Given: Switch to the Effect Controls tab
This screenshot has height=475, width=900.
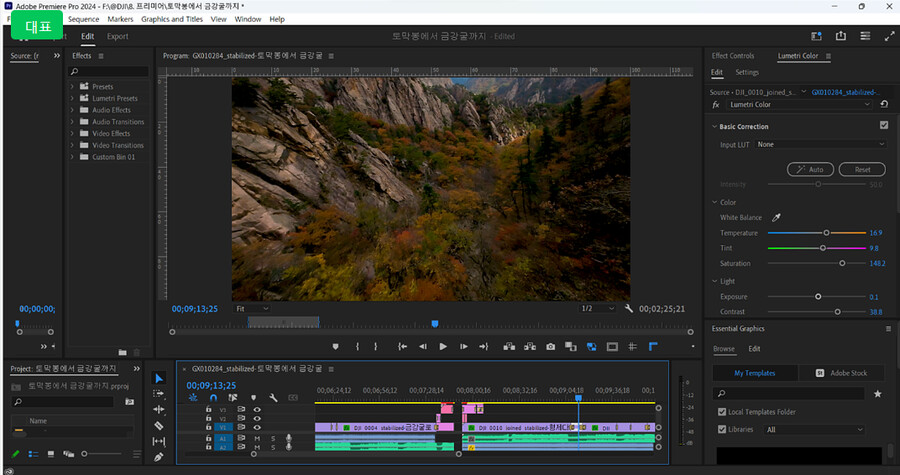Looking at the screenshot, I should pyautogui.click(x=733, y=56).
